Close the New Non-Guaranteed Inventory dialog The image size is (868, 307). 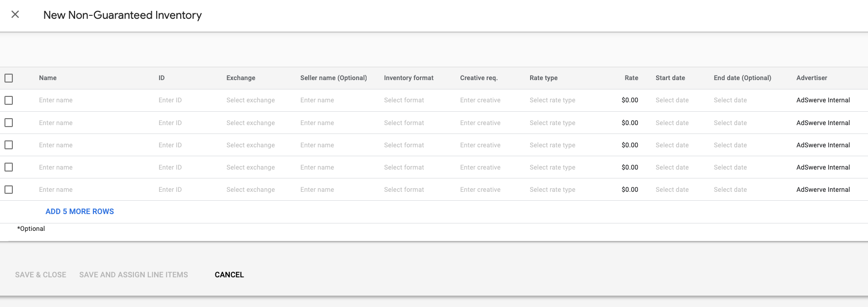coord(15,14)
